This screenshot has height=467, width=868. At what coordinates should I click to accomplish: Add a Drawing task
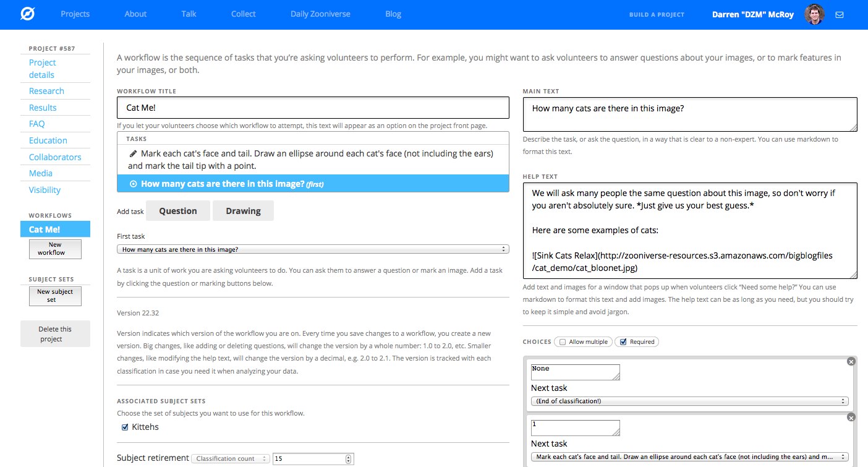pyautogui.click(x=243, y=211)
